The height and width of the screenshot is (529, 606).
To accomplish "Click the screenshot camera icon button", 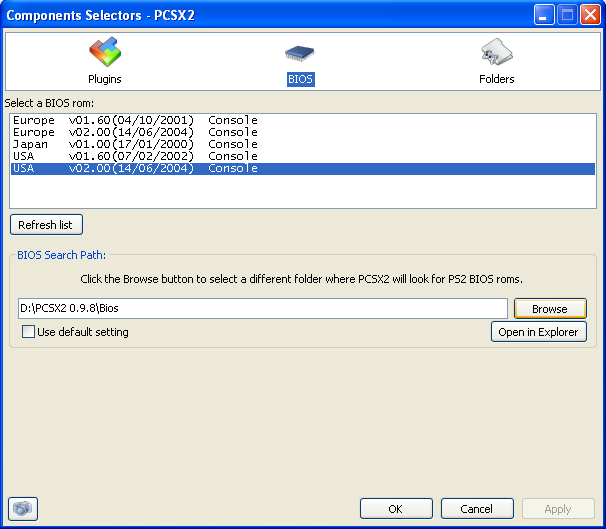I will click(23, 509).
